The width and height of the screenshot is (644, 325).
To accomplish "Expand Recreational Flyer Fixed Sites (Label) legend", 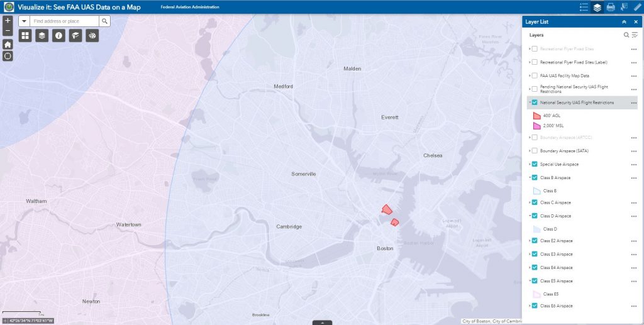I will pos(530,62).
